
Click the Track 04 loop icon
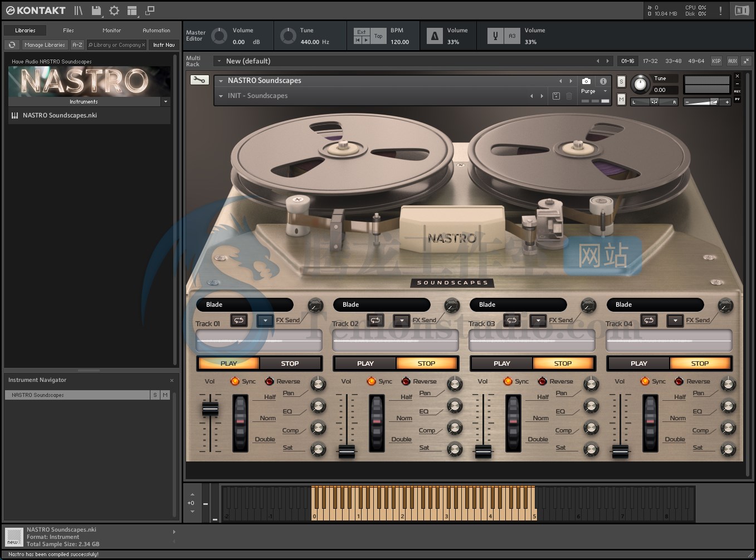(x=649, y=320)
